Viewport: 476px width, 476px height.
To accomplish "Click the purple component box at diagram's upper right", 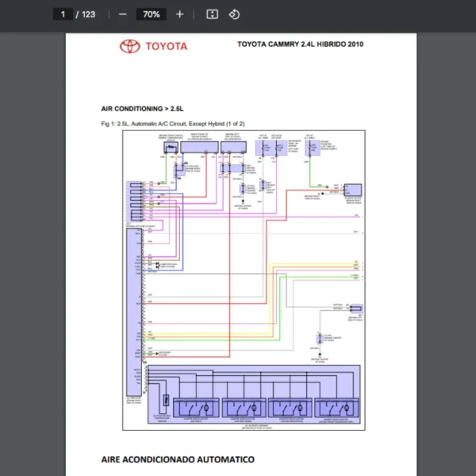I will tap(353, 190).
